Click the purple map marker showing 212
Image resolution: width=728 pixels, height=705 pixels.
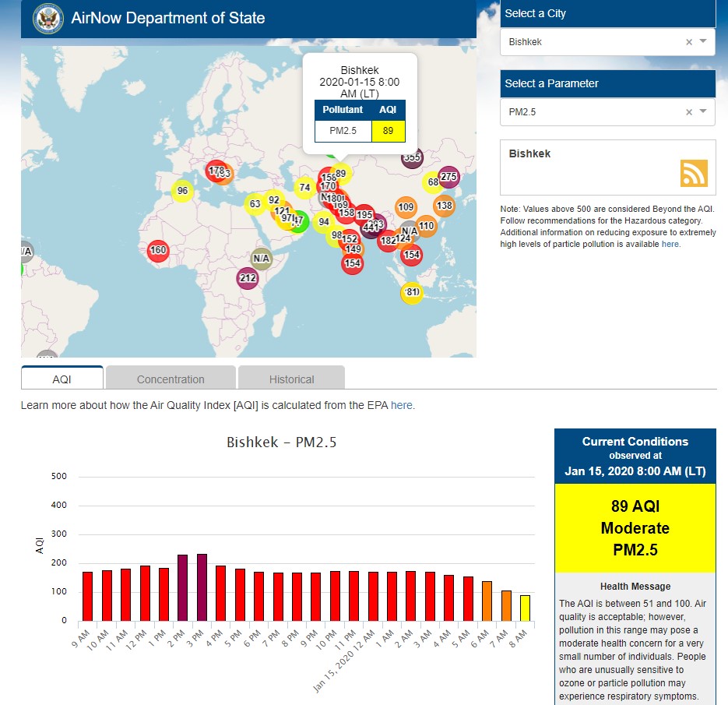[x=248, y=278]
